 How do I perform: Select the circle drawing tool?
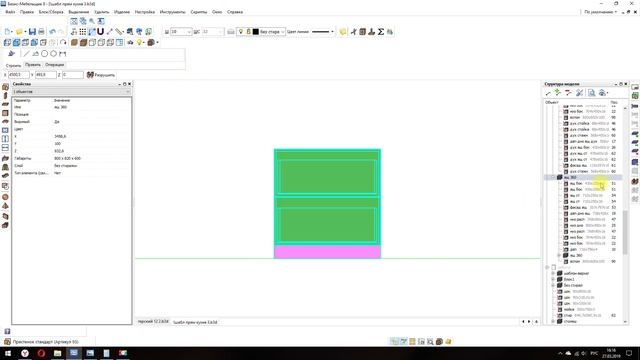tap(44, 53)
